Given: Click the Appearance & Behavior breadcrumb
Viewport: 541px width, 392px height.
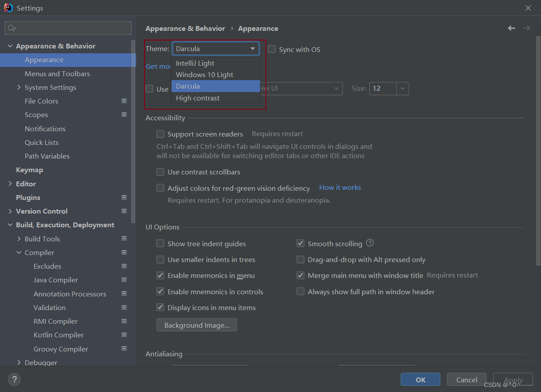Looking at the screenshot, I should tap(185, 28).
